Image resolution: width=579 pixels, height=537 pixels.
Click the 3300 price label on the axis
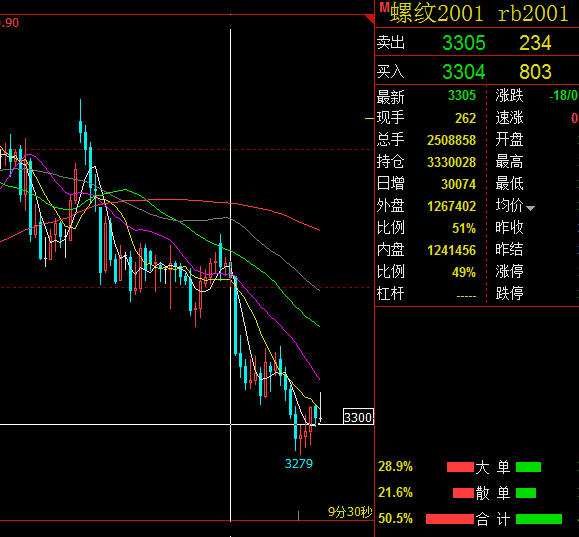358,417
